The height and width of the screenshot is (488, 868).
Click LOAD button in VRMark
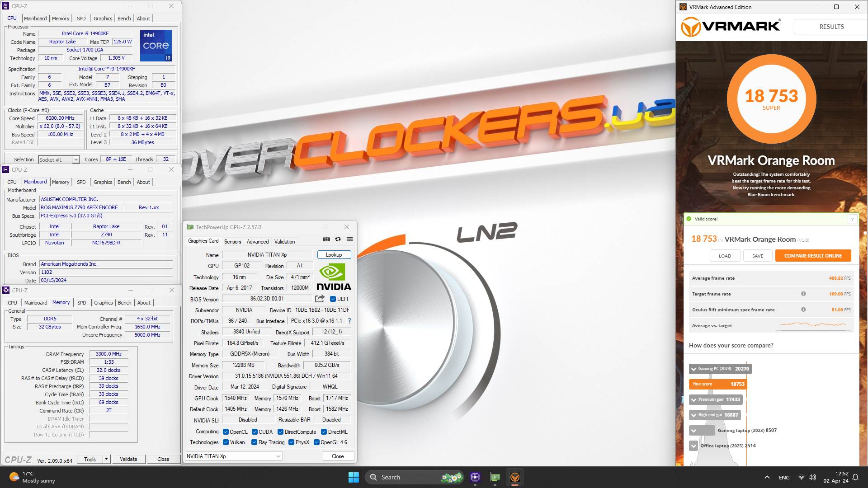tap(725, 256)
